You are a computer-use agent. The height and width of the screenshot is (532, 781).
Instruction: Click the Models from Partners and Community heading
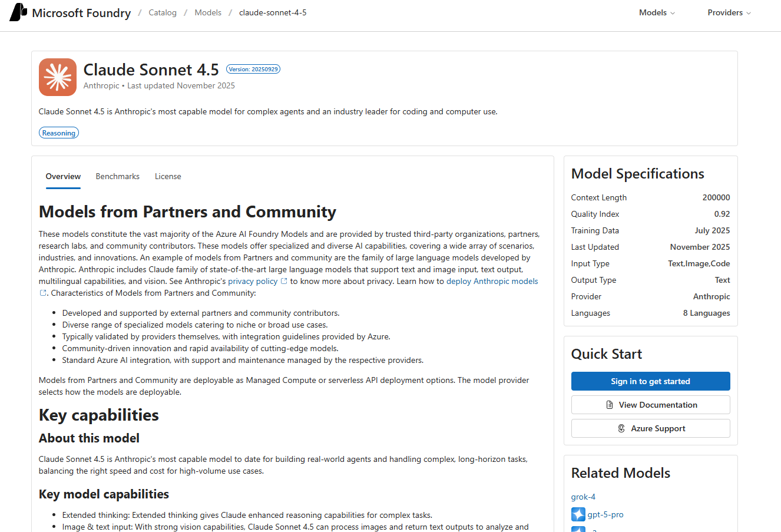pos(187,212)
